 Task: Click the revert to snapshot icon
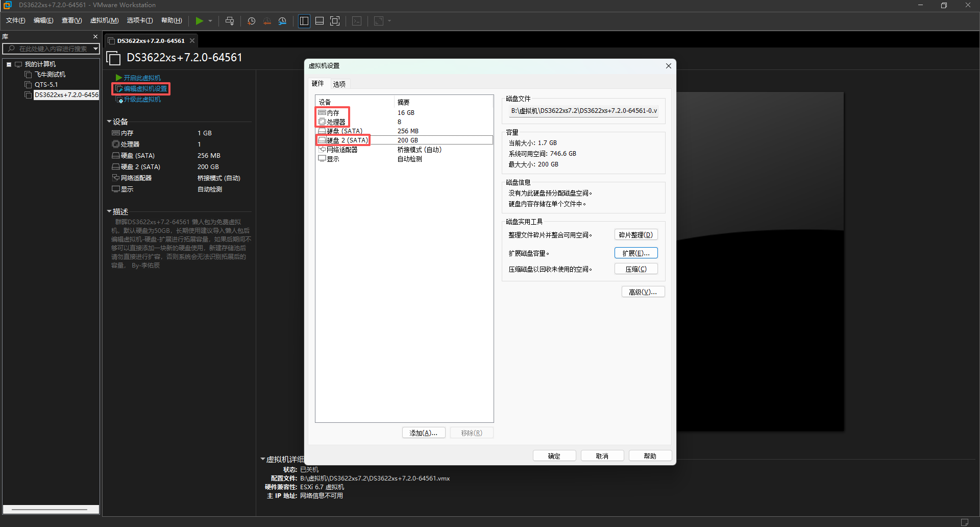pyautogui.click(x=267, y=21)
